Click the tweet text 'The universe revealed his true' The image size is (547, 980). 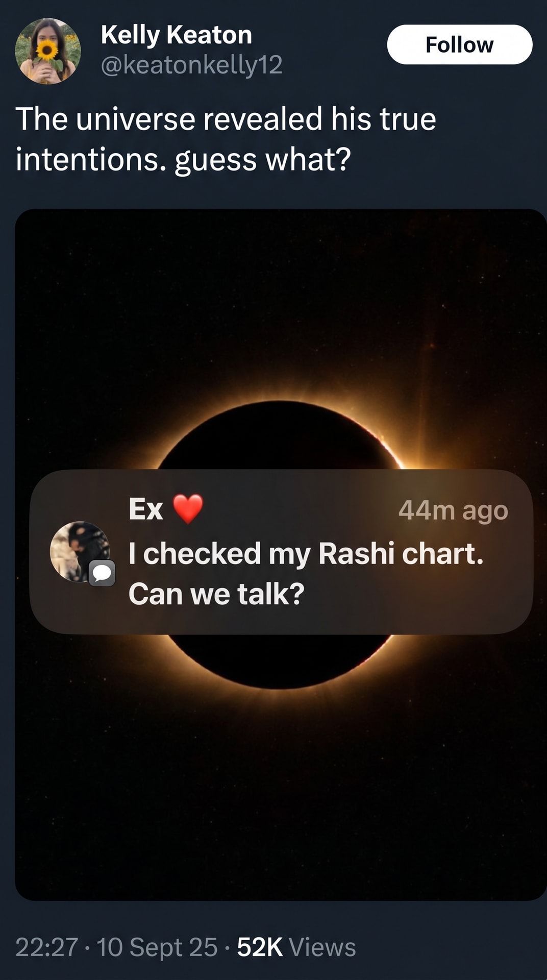pos(226,119)
